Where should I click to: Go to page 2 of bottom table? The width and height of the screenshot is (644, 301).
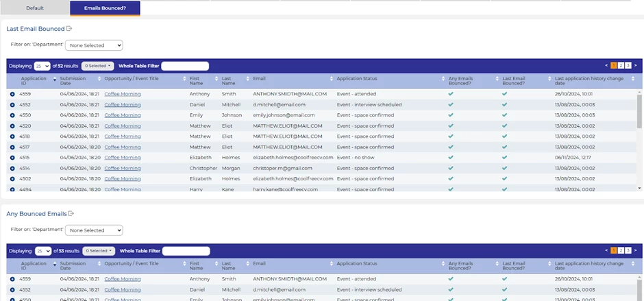[x=621, y=250]
